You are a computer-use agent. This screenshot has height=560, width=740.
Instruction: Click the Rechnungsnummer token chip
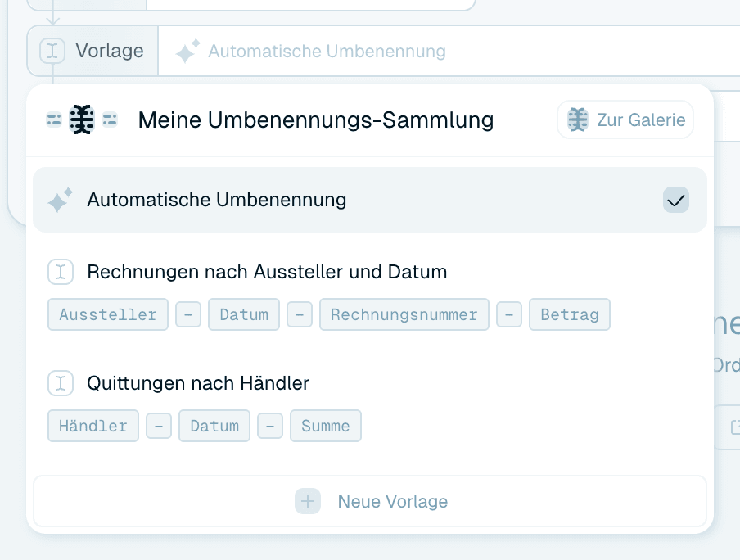coord(404,314)
